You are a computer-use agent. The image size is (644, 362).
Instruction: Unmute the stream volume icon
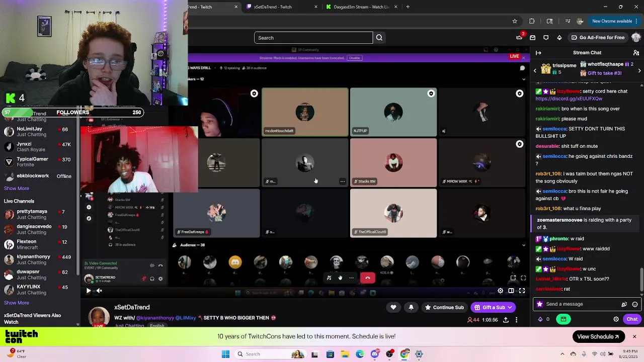100,291
